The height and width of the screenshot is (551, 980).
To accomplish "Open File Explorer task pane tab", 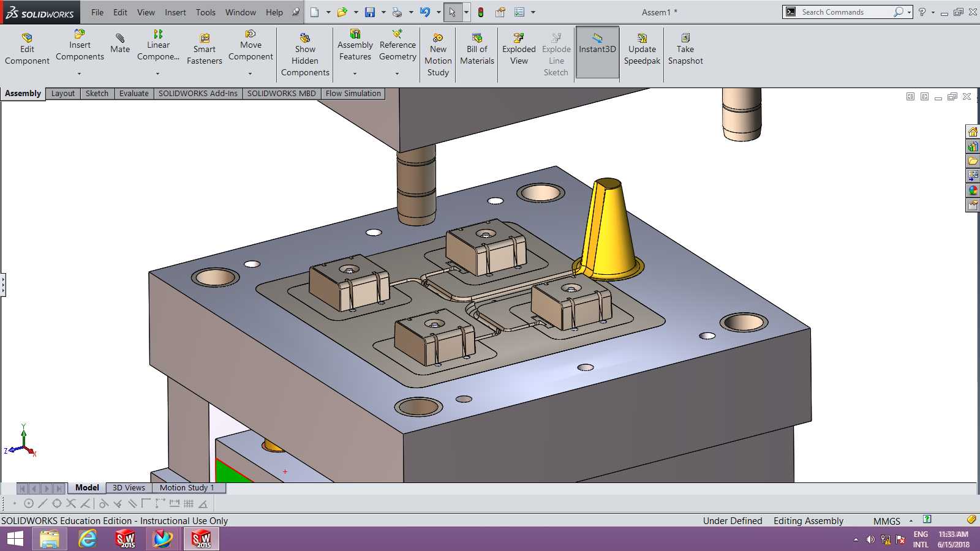I will point(973,161).
